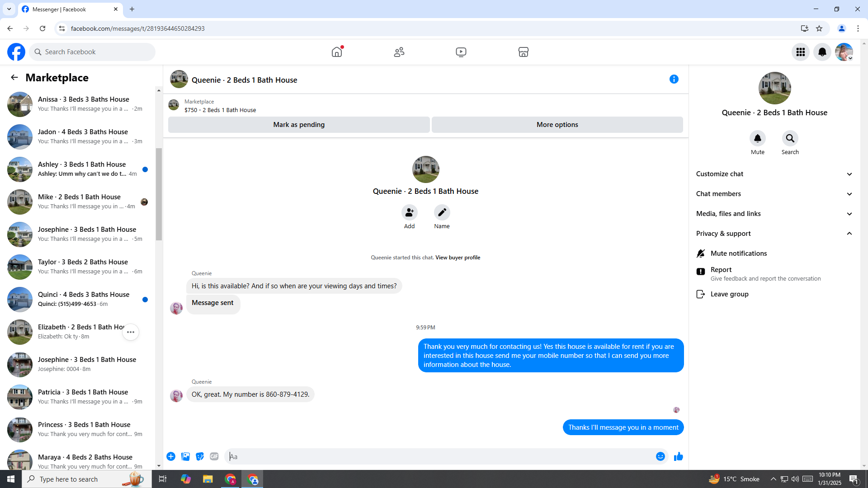Open the Chrome tab search dropdown

9,9
